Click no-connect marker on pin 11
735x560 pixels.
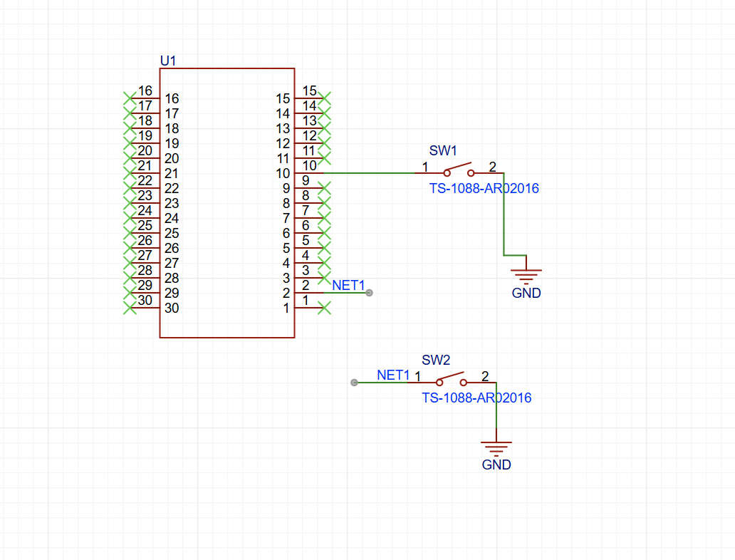click(324, 159)
